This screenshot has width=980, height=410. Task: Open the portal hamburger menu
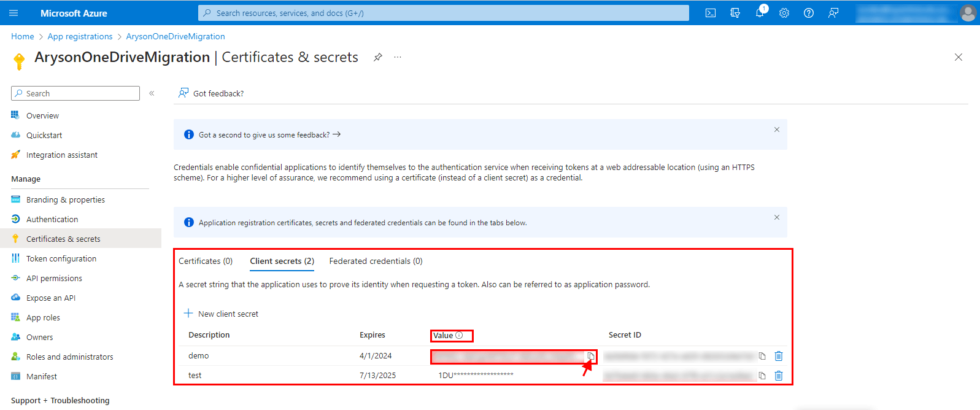[x=14, y=13]
